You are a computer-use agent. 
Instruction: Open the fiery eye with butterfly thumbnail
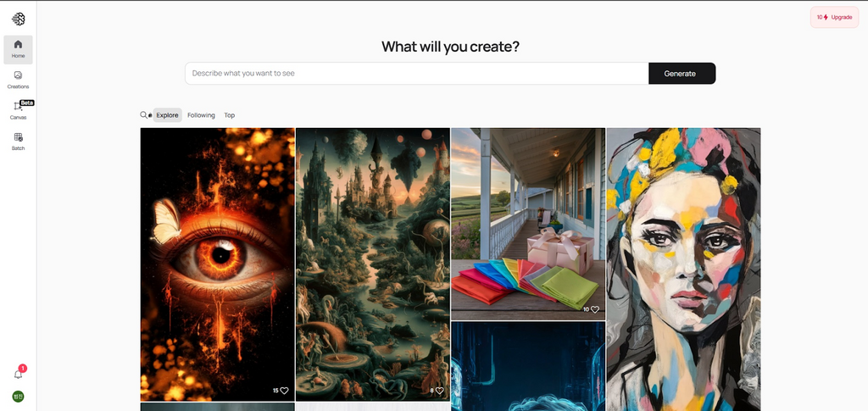[218, 264]
